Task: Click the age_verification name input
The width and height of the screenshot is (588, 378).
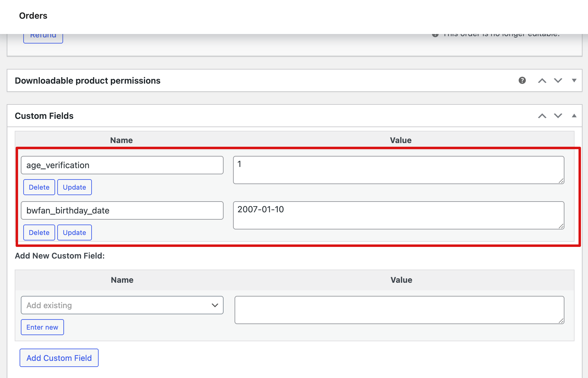Action: 122,165
